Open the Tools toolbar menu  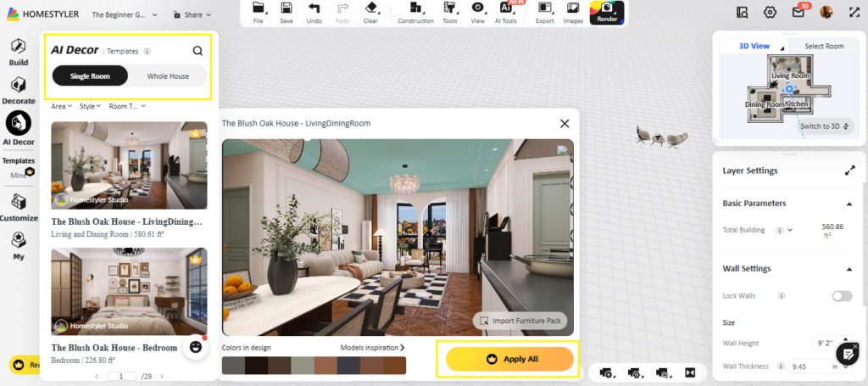[x=450, y=13]
